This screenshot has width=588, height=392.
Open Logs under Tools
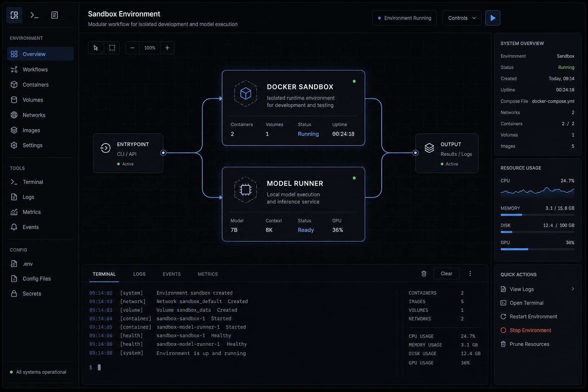click(x=40, y=197)
